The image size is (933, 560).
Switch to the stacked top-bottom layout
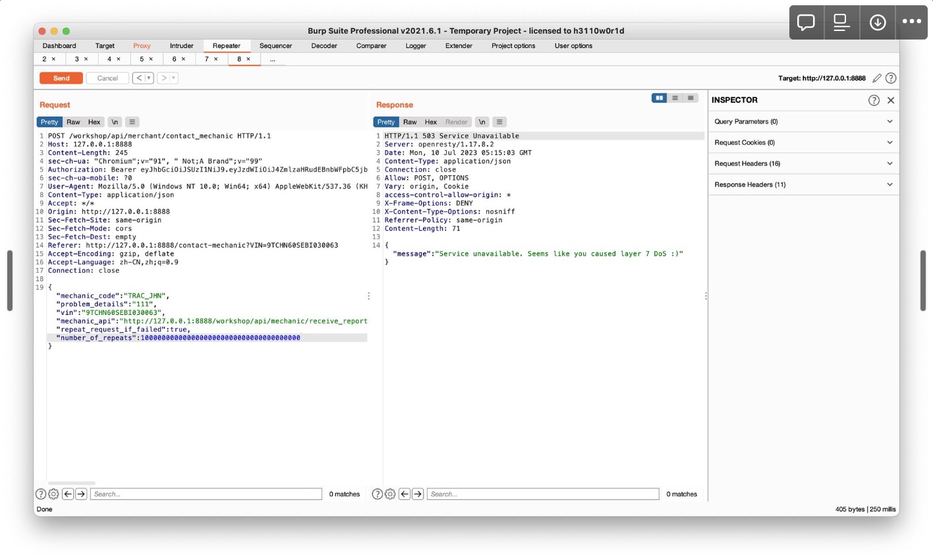675,98
